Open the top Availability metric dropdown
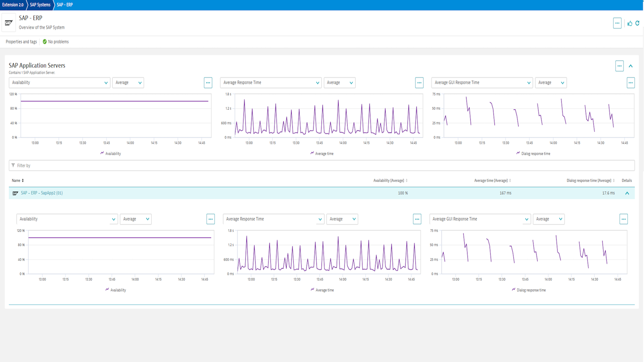 pyautogui.click(x=60, y=82)
